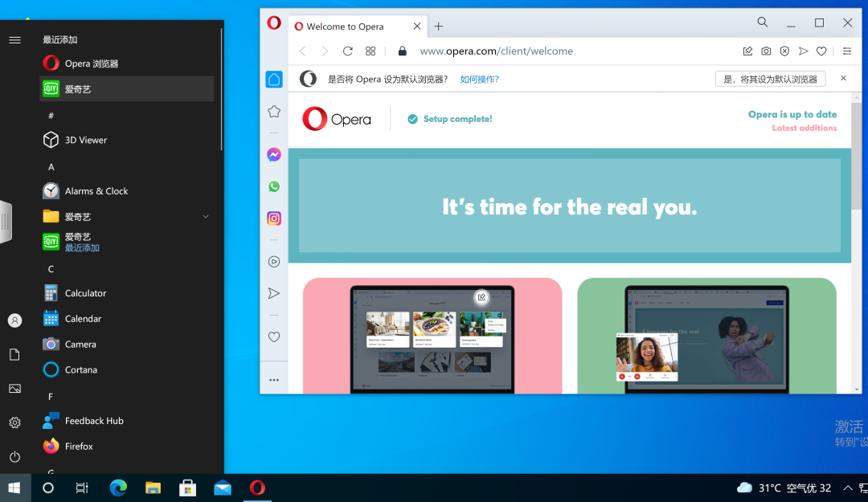Image resolution: width=868 pixels, height=502 pixels.
Task: Open Pictures icon in Start rail
Action: pyautogui.click(x=15, y=389)
